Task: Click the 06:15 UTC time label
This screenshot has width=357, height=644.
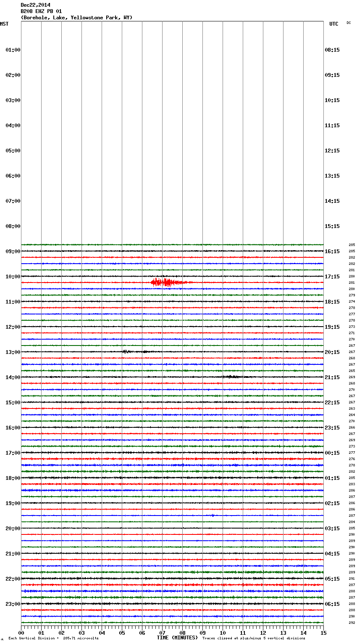Action: [x=332, y=604]
